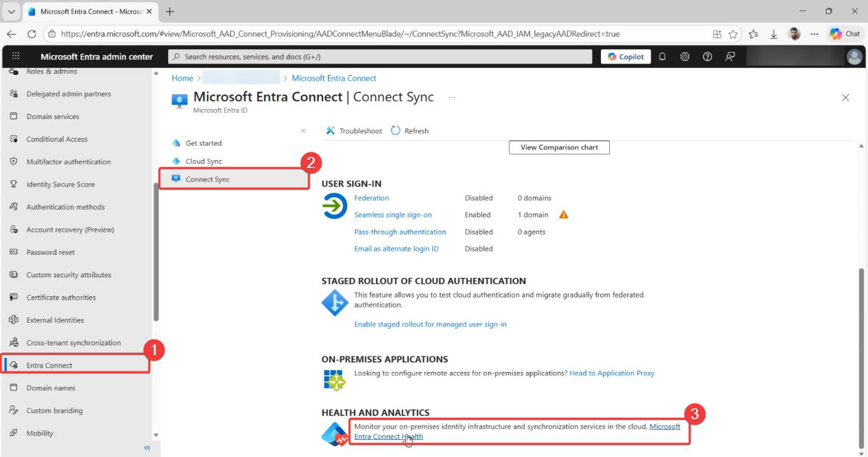Click the user account avatar
The width and height of the screenshot is (868, 457).
coord(854,57)
